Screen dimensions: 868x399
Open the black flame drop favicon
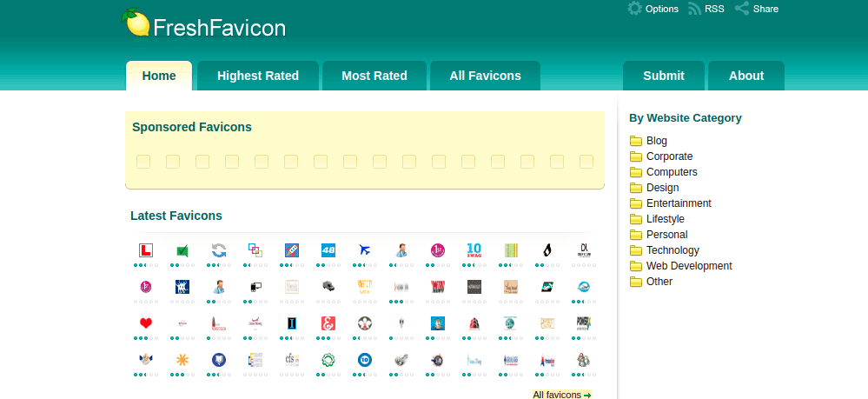pos(547,250)
